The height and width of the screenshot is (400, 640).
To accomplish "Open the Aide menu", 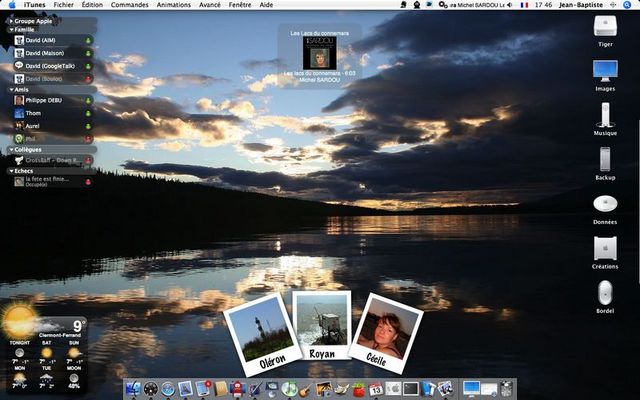I will click(x=266, y=5).
